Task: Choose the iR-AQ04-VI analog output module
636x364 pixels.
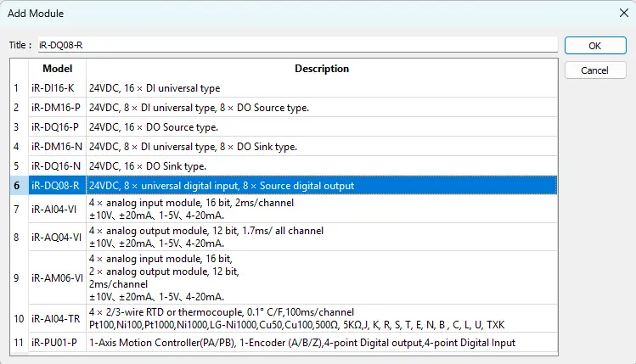Action: point(57,237)
